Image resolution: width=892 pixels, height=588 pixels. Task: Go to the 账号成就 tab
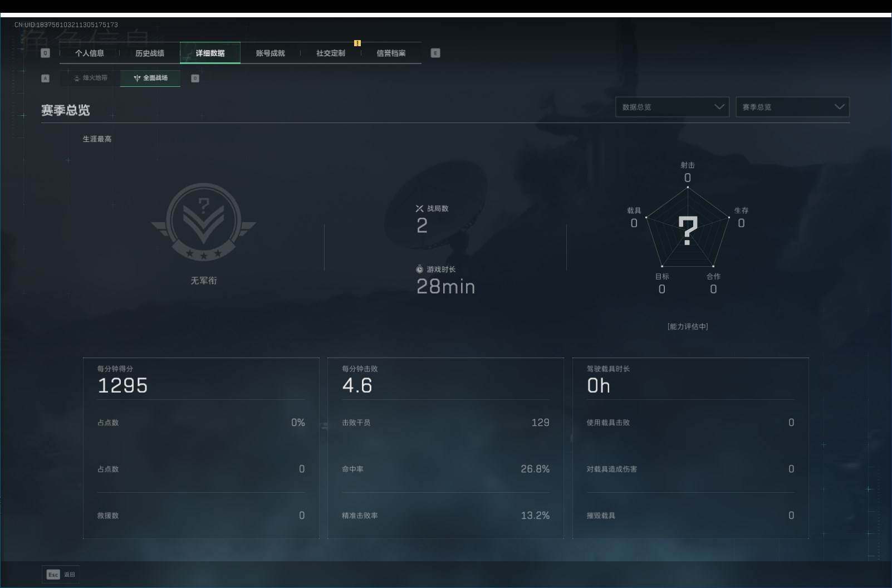tap(270, 53)
